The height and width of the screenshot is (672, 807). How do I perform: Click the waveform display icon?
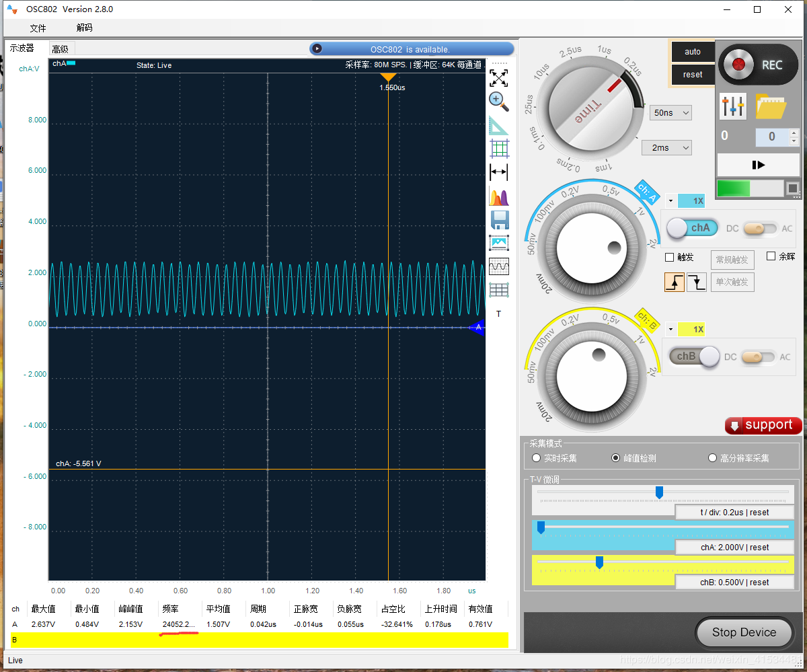498,266
